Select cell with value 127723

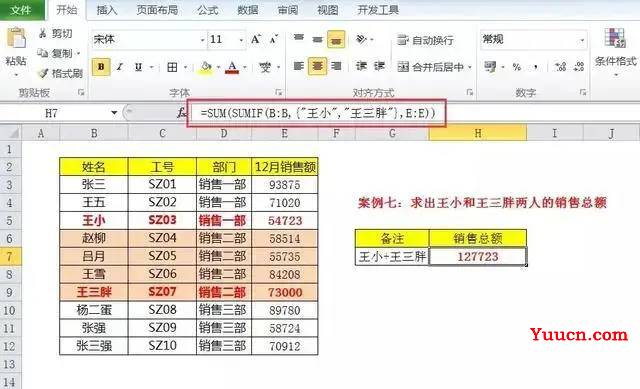tap(478, 256)
